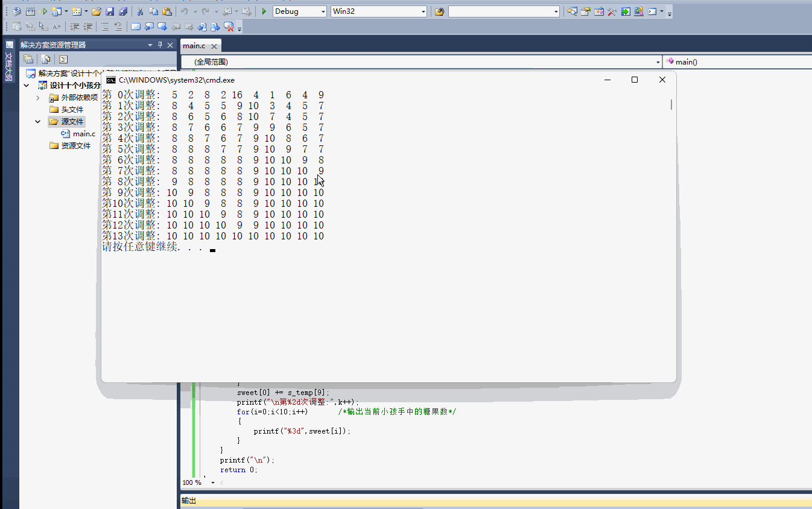Click the Open File folder toolbar icon
Viewport: 812px width, 509px height.
tap(96, 11)
